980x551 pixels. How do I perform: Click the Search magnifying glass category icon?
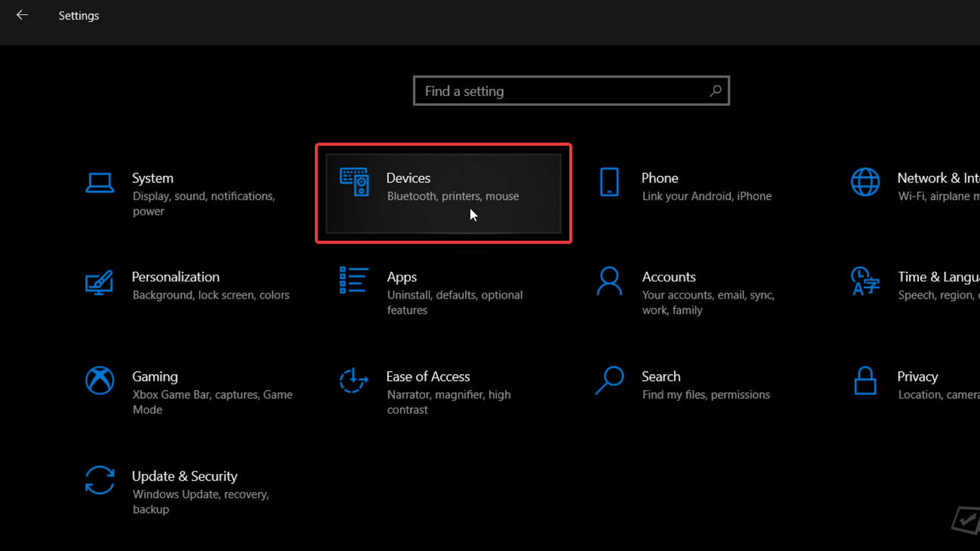point(609,380)
